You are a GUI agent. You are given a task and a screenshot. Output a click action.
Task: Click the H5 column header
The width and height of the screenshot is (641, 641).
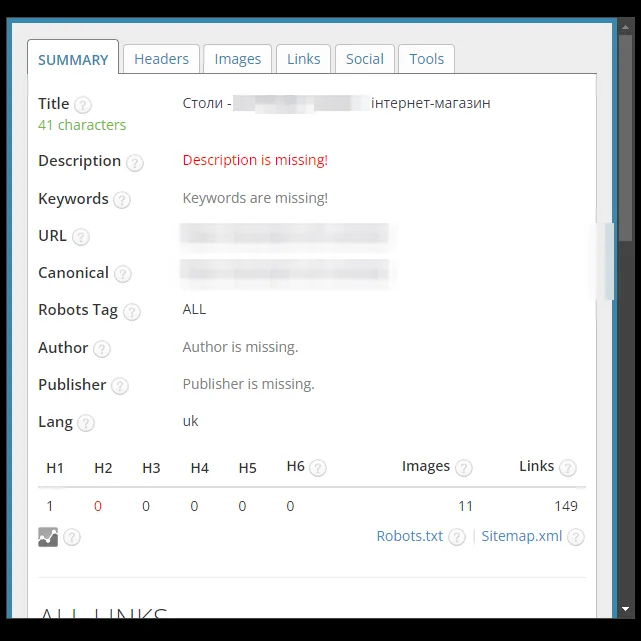tap(247, 468)
